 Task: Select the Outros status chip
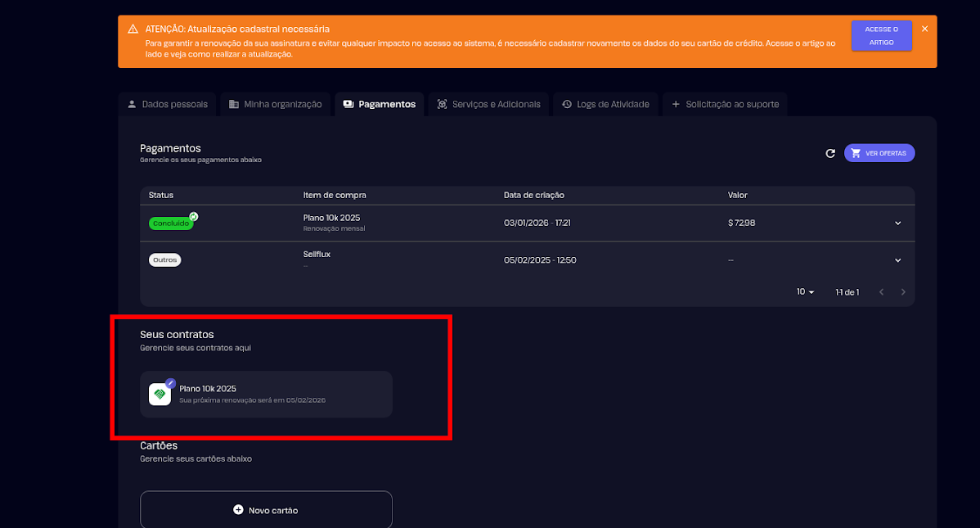click(164, 259)
